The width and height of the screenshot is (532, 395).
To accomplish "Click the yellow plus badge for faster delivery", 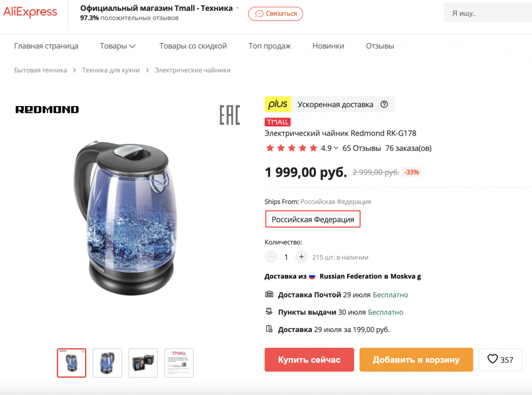I will 278,104.
